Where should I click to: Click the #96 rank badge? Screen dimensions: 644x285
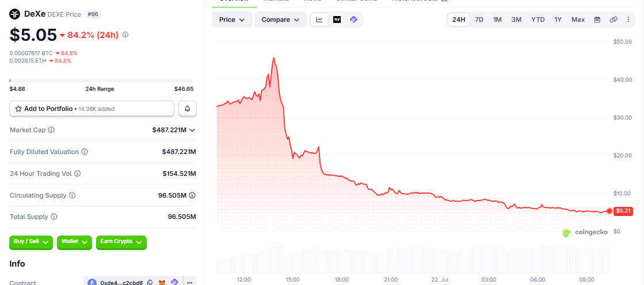[x=93, y=14]
